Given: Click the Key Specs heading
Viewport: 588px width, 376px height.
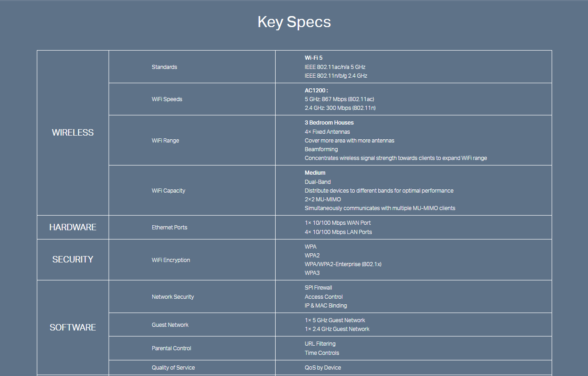Looking at the screenshot, I should (294, 22).
